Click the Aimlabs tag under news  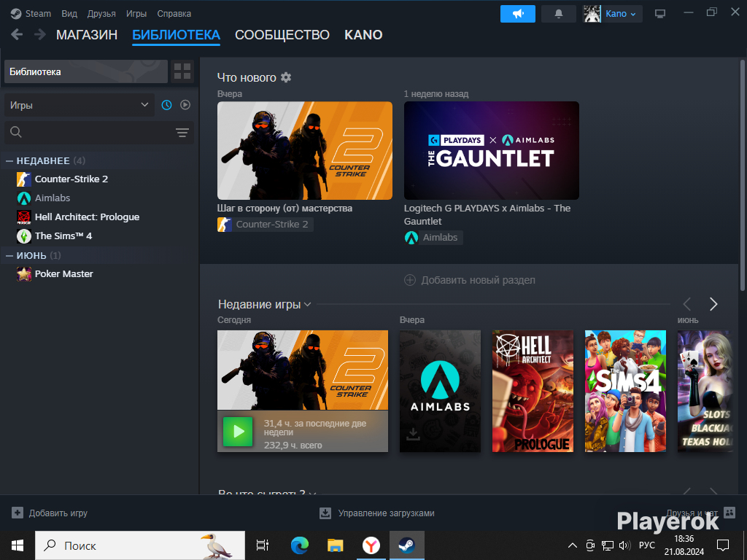click(x=433, y=237)
